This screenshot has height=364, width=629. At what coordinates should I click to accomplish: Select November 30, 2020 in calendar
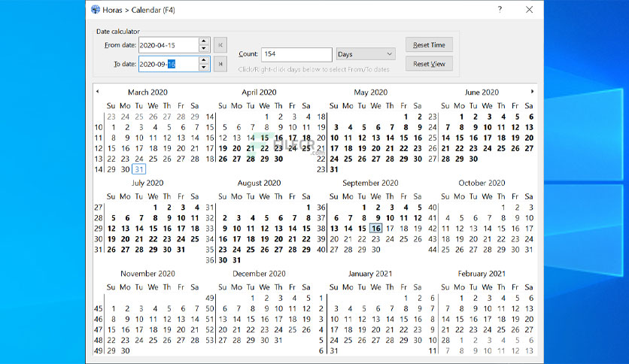click(x=125, y=350)
